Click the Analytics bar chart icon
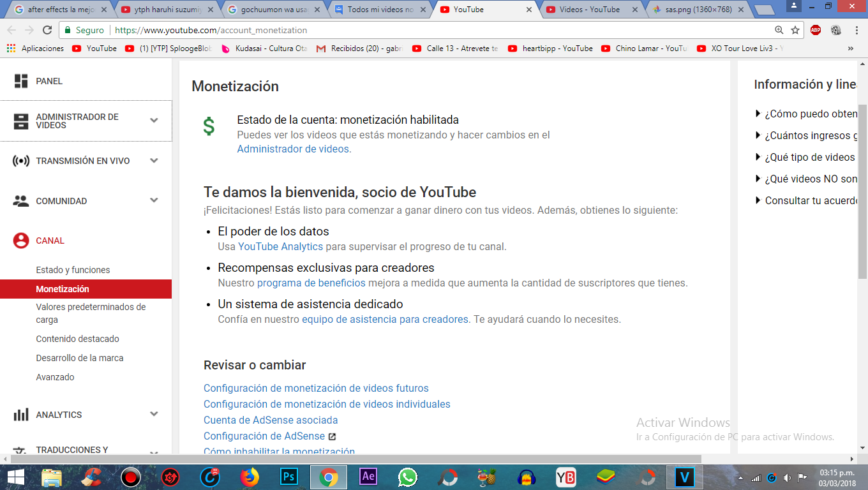The image size is (868, 490). point(21,415)
